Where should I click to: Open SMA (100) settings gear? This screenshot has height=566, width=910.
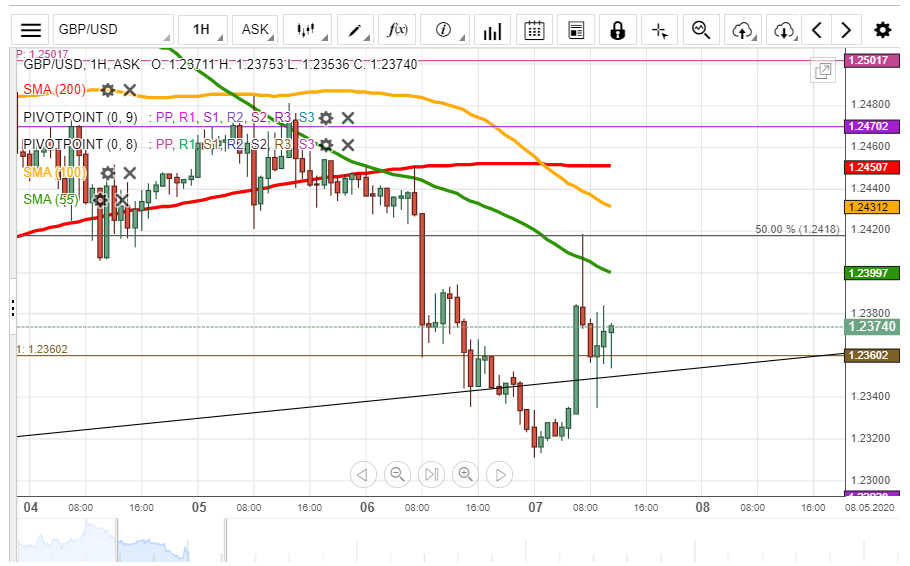coord(107,173)
